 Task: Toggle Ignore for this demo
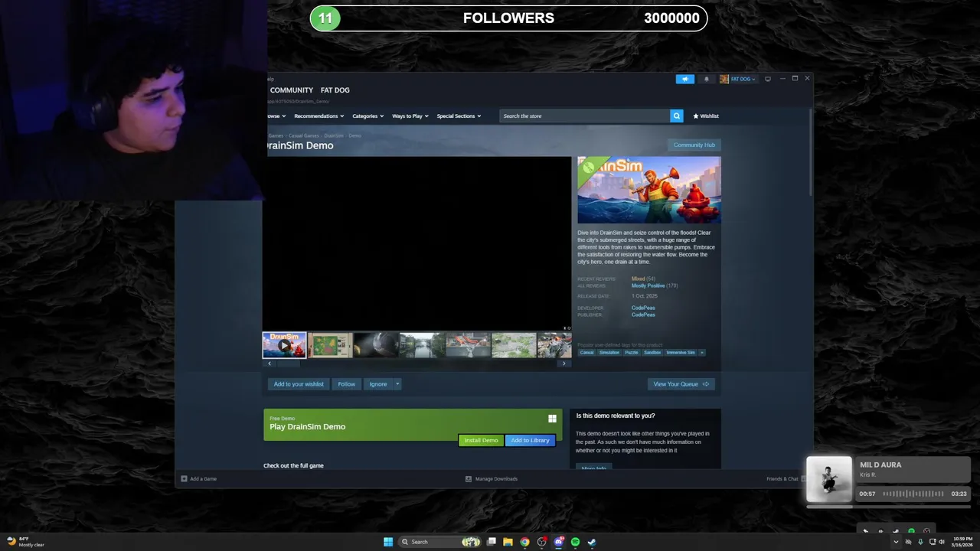point(378,384)
